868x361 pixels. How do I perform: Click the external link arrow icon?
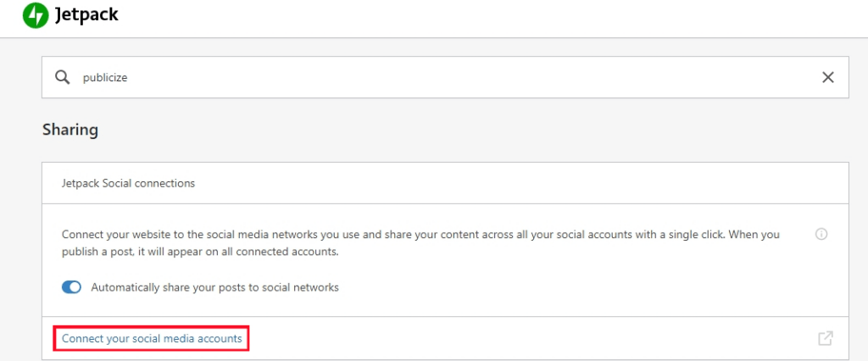pos(826,338)
